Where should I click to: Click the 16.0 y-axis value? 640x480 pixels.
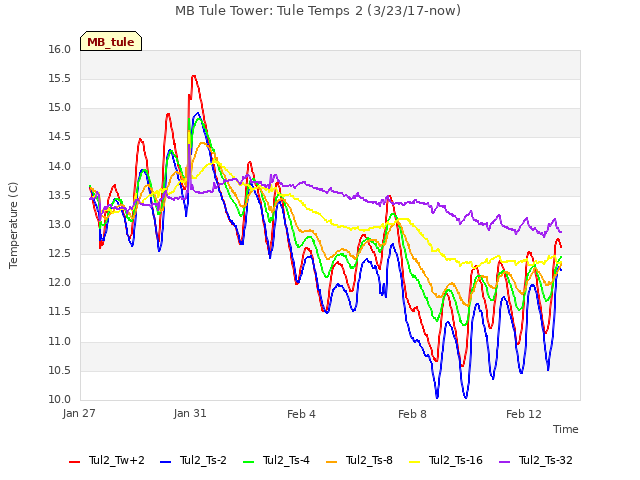[x=60, y=49]
